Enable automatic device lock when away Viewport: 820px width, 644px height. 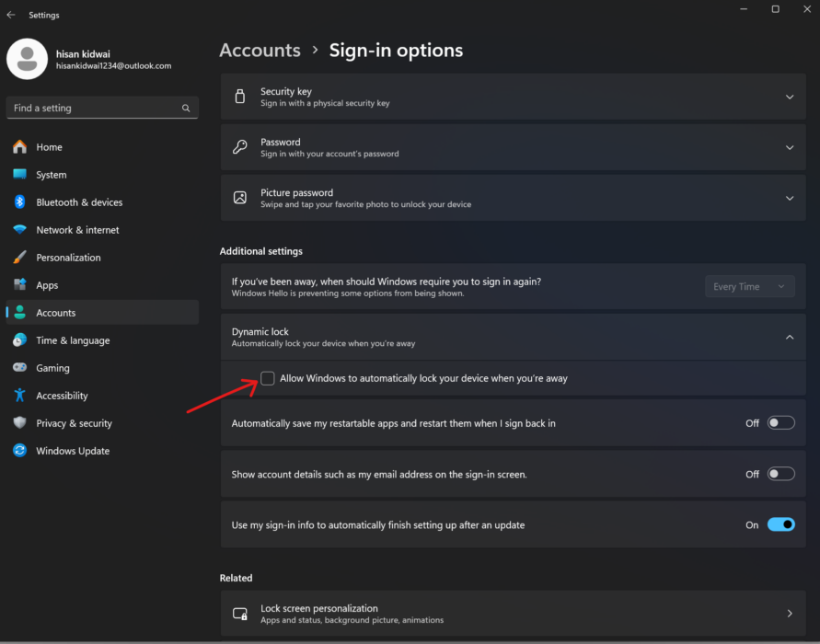[267, 378]
